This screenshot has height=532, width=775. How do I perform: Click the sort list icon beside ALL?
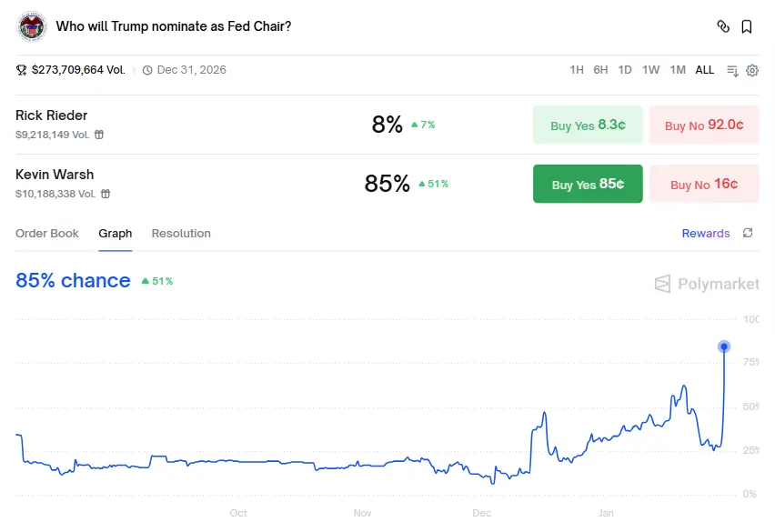[x=732, y=70]
